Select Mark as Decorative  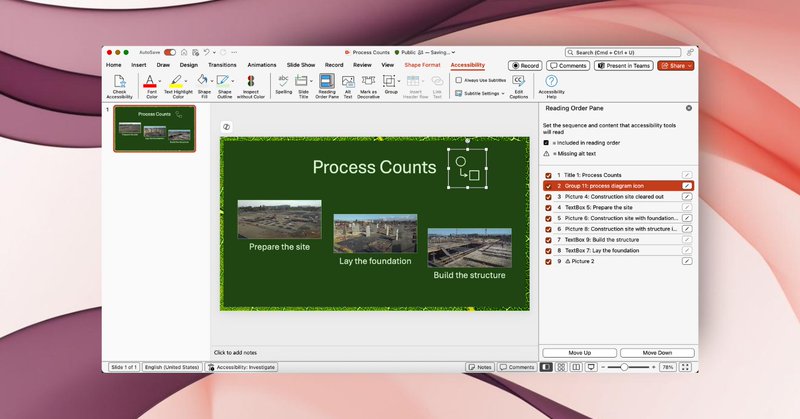[x=368, y=86]
